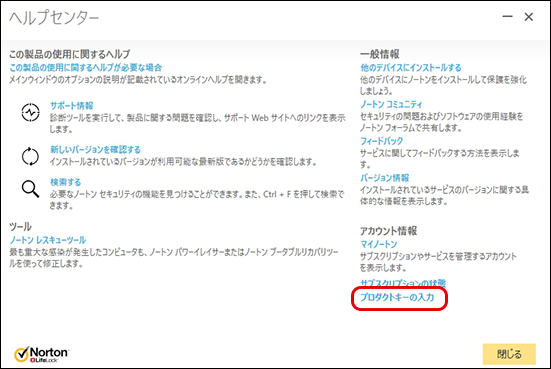This screenshot has width=551, height=369.
Task: Click the アカウント情報 section heading
Action: [x=388, y=231]
